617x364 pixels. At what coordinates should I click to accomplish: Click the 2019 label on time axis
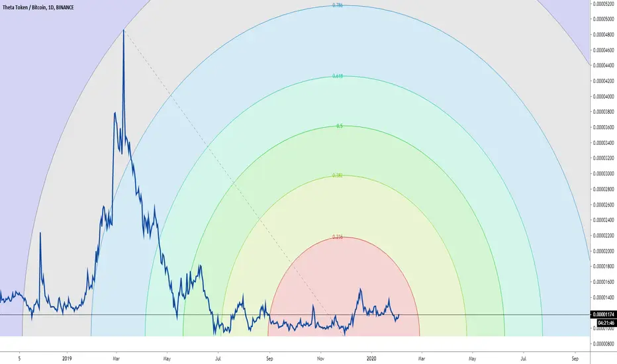(x=68, y=359)
